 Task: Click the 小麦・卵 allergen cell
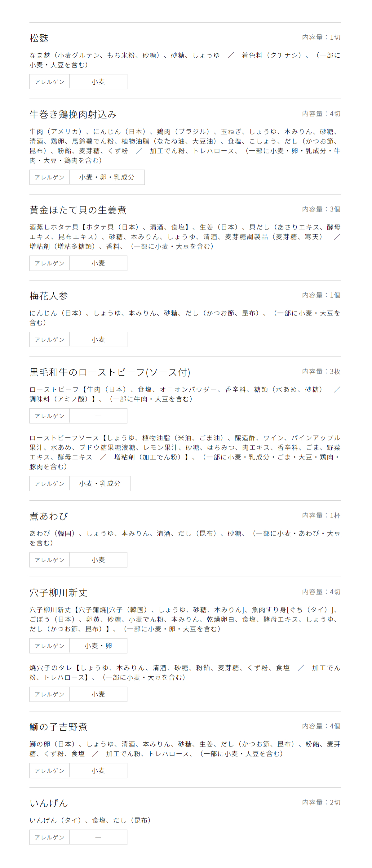coord(98,646)
